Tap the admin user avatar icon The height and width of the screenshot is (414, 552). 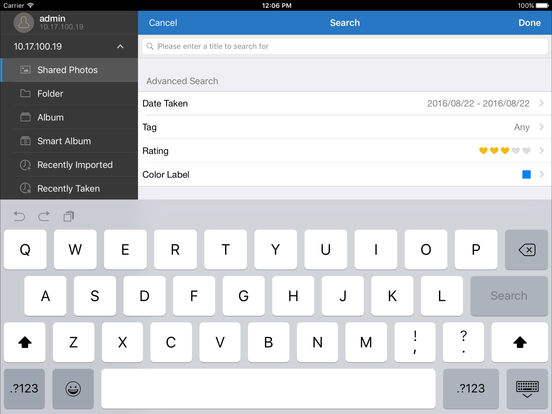pyautogui.click(x=24, y=23)
